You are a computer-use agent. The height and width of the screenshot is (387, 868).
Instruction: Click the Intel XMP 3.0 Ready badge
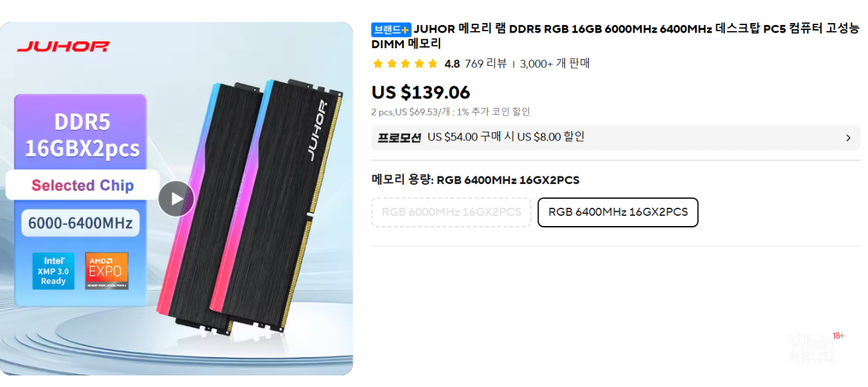pos(54,271)
